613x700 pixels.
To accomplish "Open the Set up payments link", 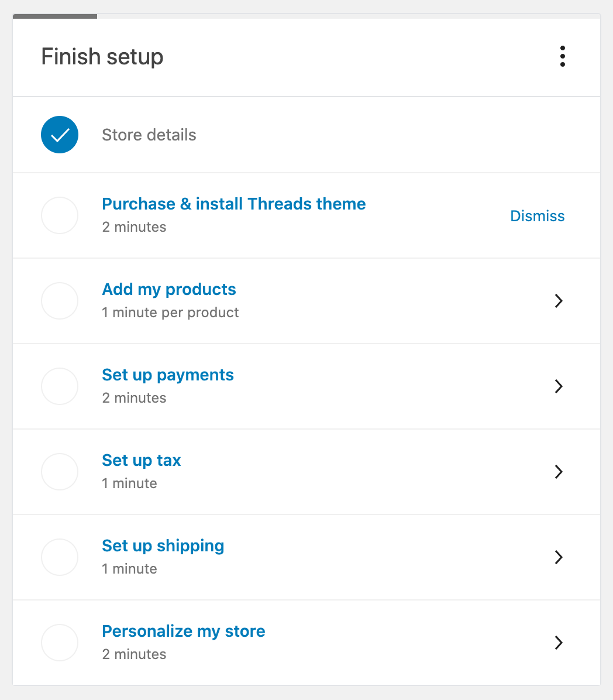I will [167, 375].
